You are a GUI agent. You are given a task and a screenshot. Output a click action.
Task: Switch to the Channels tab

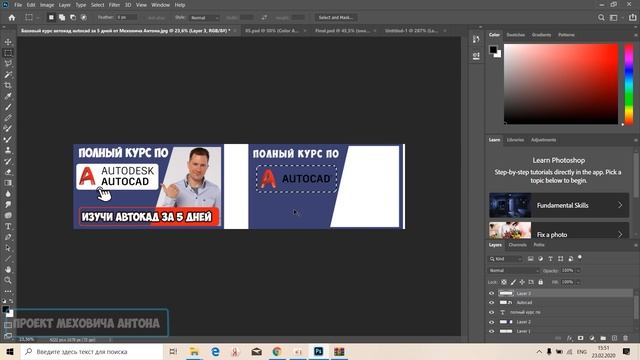(x=518, y=245)
